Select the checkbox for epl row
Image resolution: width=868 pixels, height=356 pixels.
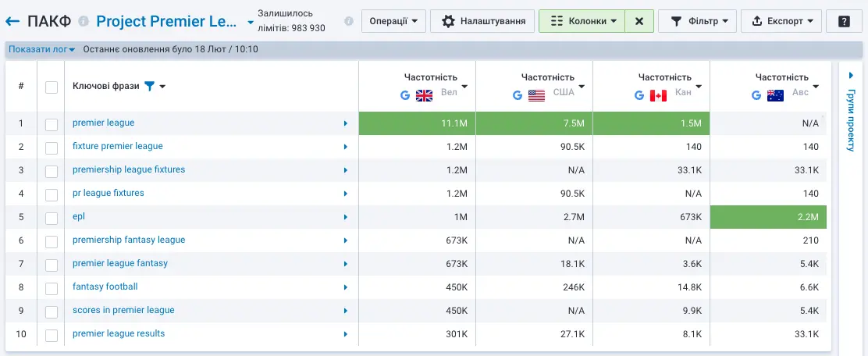pyautogui.click(x=52, y=217)
